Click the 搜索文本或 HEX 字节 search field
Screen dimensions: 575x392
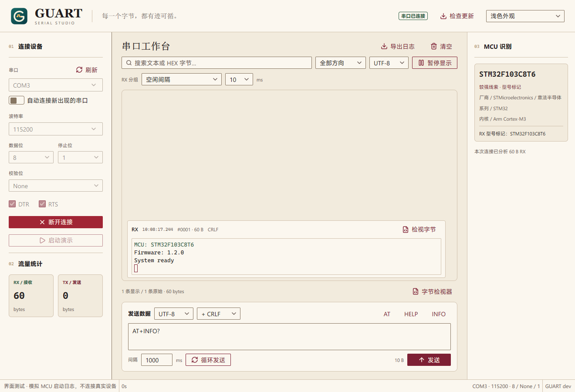[217, 63]
